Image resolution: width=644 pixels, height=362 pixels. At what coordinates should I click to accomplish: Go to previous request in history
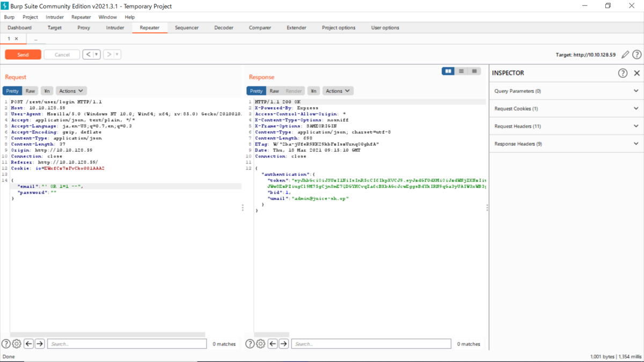(x=88, y=54)
